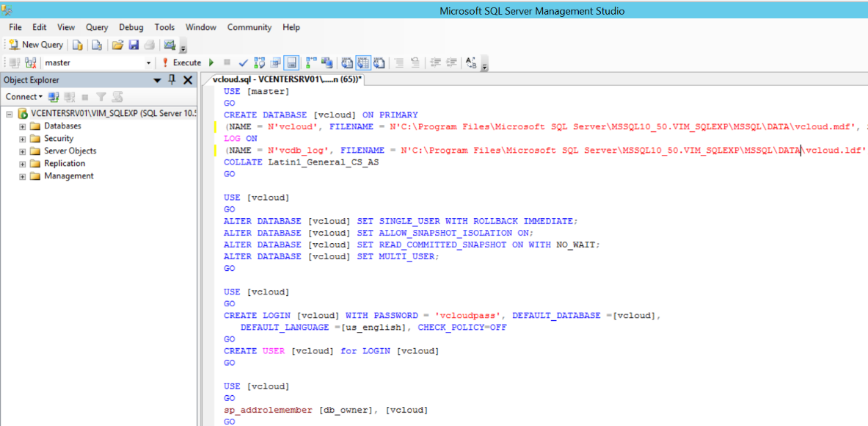Switch output to Results to Grid

click(363, 62)
